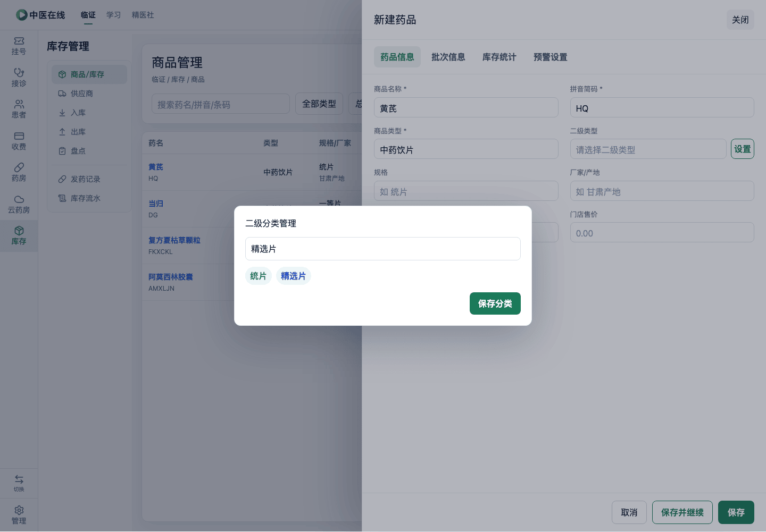Focus the 门店售价 input field
Screen dimensions: 766x532
click(x=662, y=232)
